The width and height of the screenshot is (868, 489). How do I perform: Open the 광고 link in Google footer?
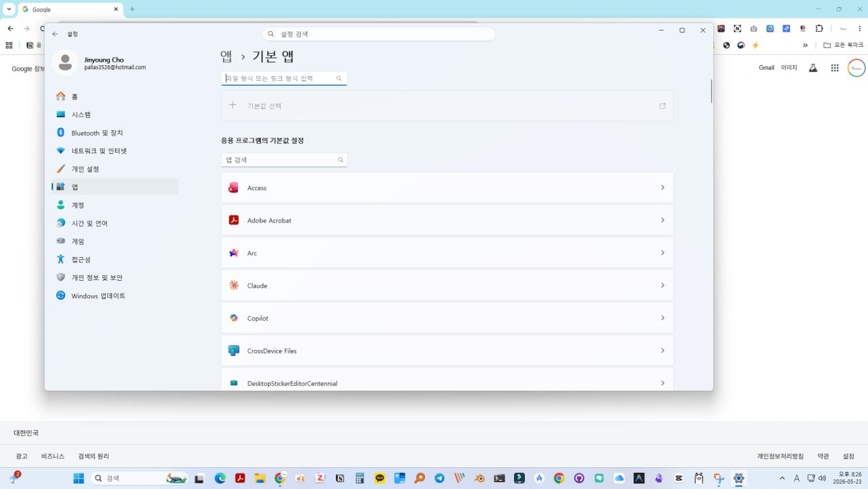pos(22,456)
